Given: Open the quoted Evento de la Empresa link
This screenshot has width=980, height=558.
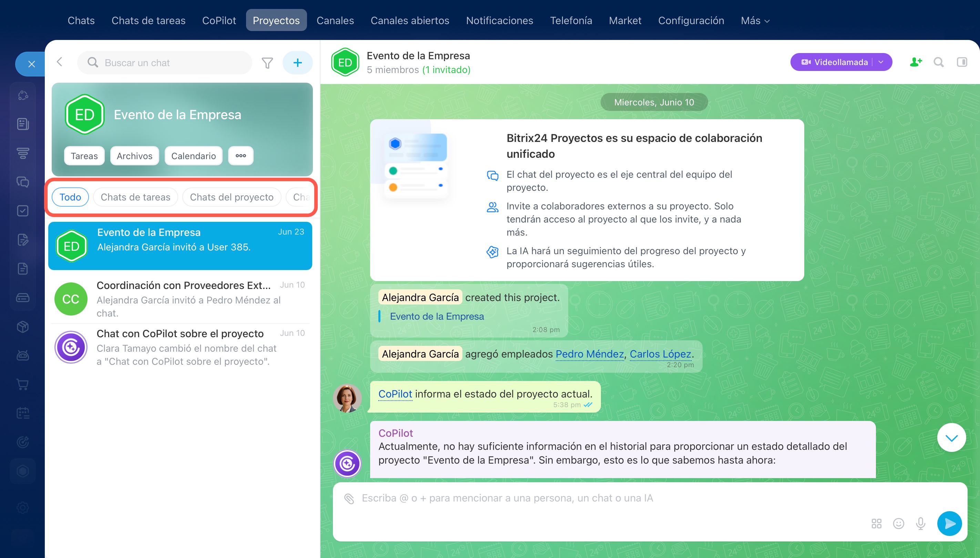Looking at the screenshot, I should tap(437, 316).
